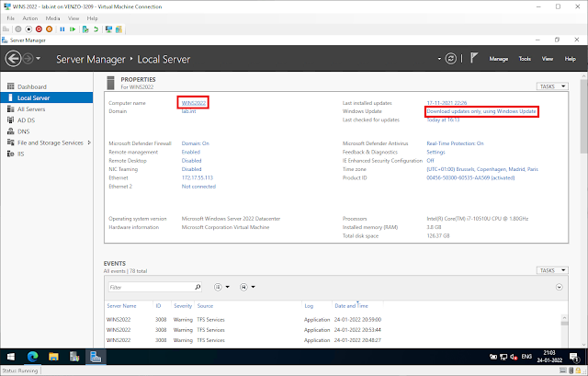
Task: Open the Server Manager Help menu
Action: pyautogui.click(x=571, y=59)
